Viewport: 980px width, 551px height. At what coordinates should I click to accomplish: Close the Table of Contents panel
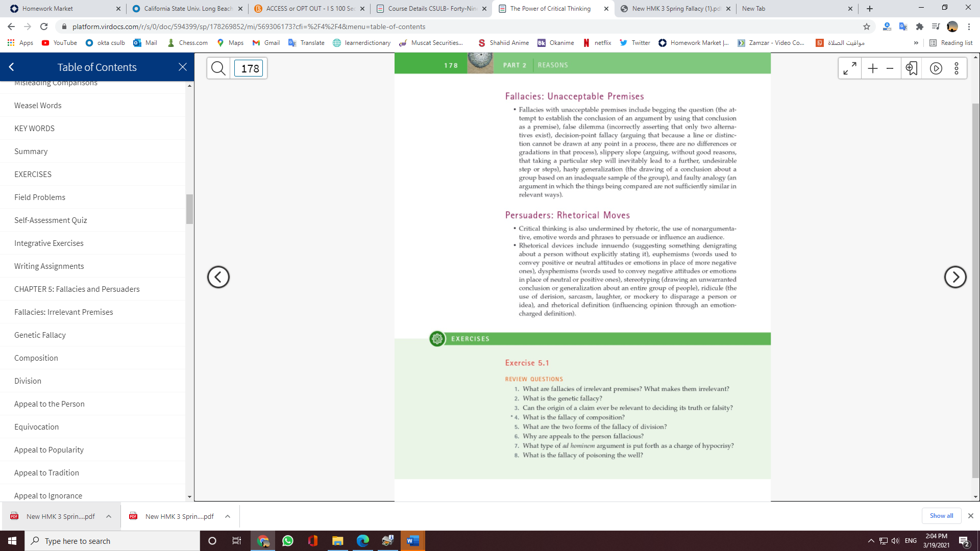pos(183,67)
